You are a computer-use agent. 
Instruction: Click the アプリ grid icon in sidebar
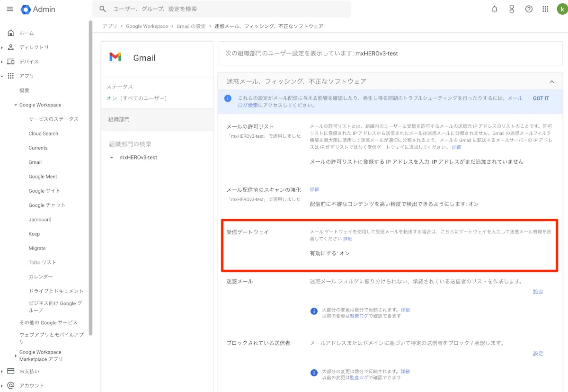point(11,76)
